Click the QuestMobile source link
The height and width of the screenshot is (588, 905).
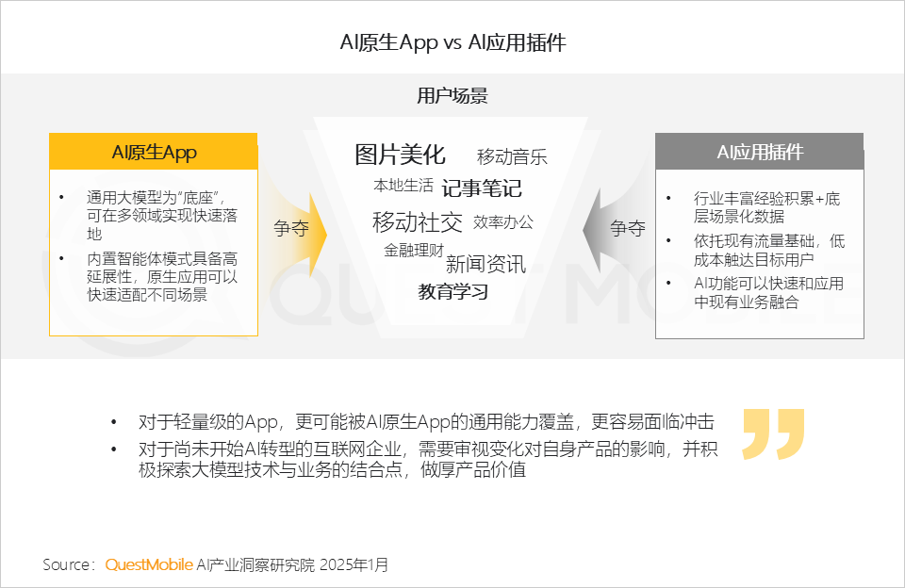pyautogui.click(x=148, y=564)
